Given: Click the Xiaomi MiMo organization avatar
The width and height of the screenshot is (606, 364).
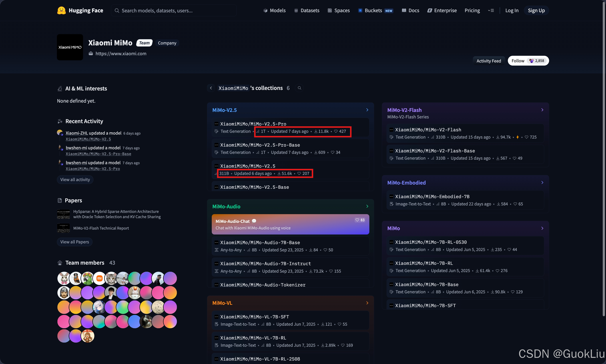Looking at the screenshot, I should [70, 47].
